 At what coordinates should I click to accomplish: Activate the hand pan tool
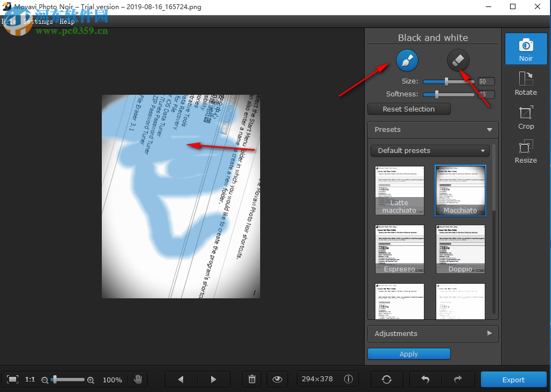[138, 379]
